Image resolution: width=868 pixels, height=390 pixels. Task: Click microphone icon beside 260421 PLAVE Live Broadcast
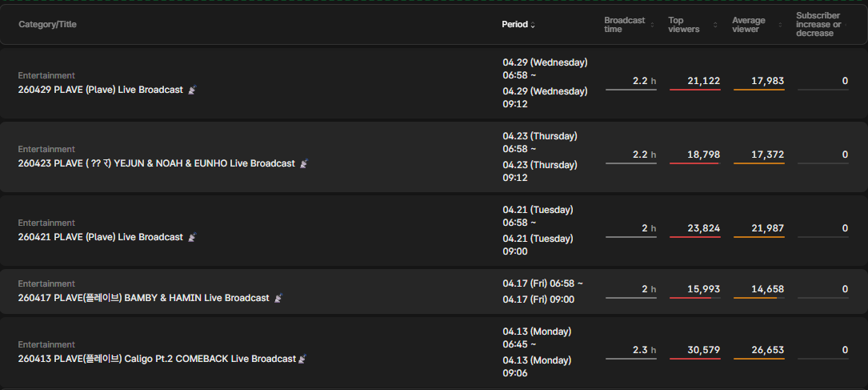click(192, 237)
